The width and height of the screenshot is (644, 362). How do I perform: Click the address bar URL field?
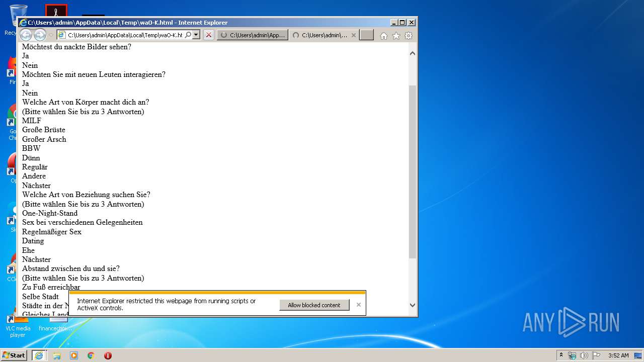click(x=125, y=35)
